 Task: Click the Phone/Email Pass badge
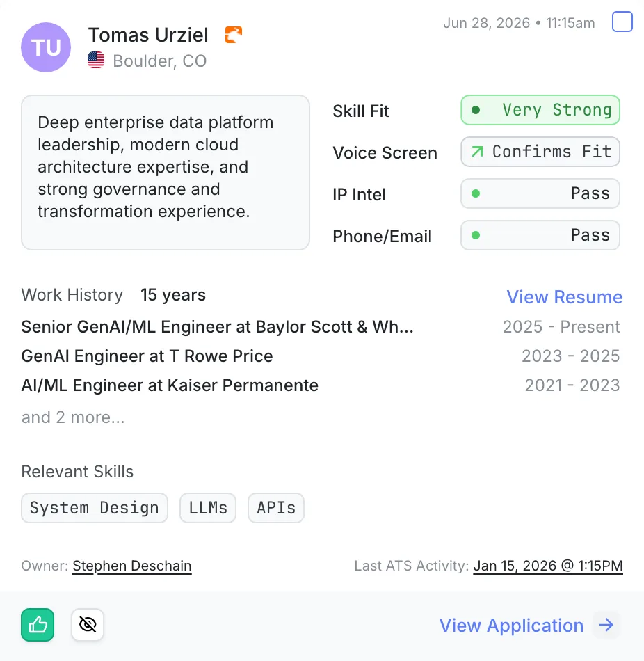click(x=540, y=235)
